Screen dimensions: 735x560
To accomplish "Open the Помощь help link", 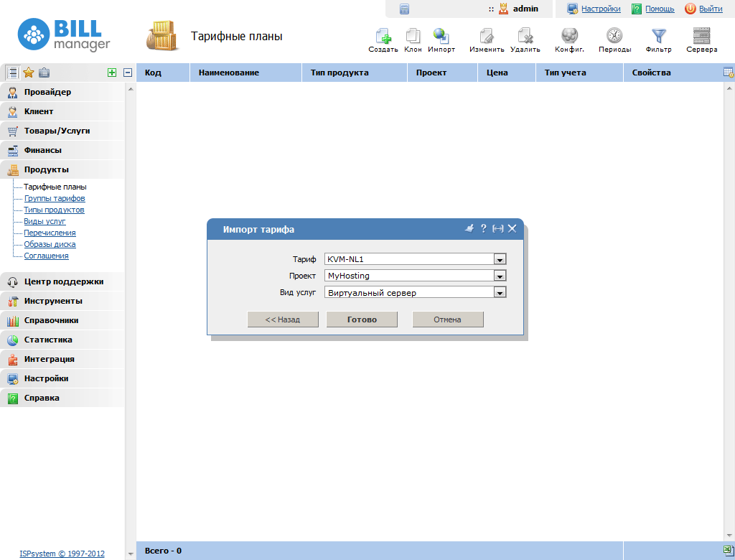I will [660, 9].
